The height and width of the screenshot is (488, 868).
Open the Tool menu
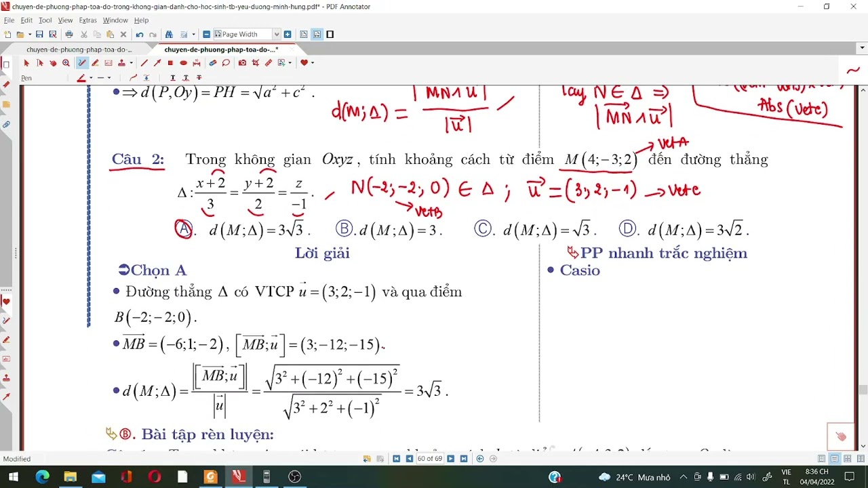point(45,20)
